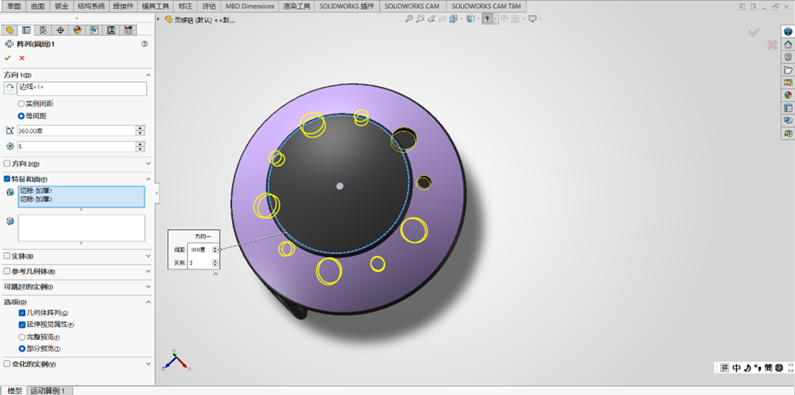Toggle the 延伸视觉属性 checkbox
Viewport: 795px width, 395px height.
click(x=22, y=325)
